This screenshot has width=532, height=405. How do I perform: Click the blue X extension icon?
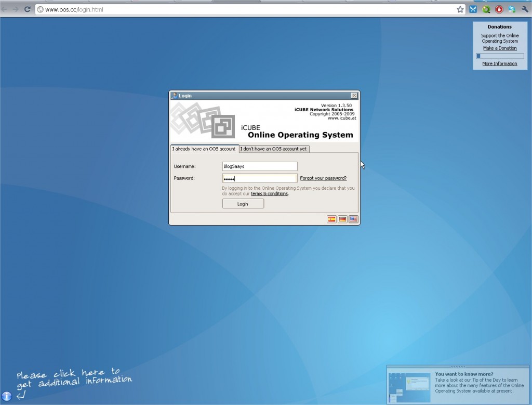point(473,9)
